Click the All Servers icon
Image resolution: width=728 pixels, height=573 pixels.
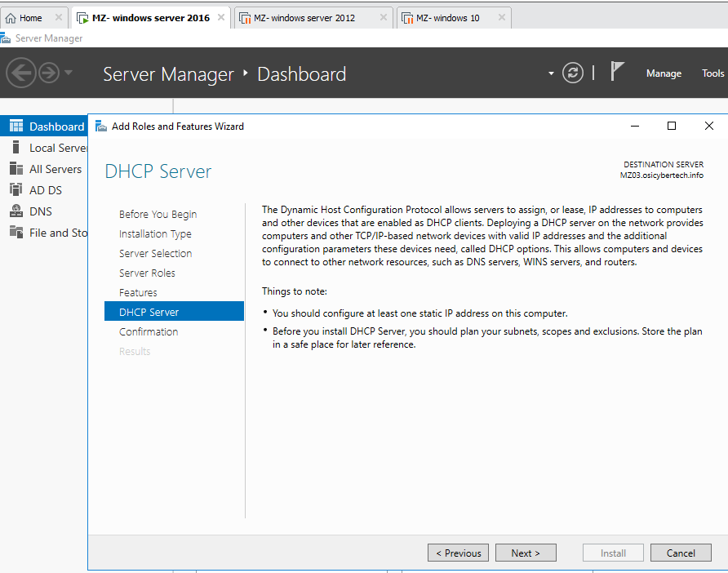point(16,169)
